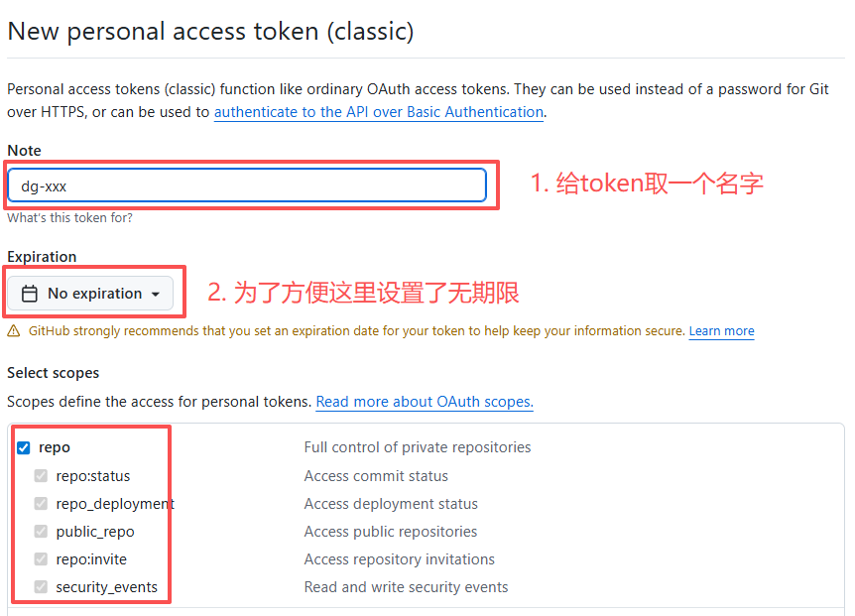Check the security_events scope

coord(41,586)
